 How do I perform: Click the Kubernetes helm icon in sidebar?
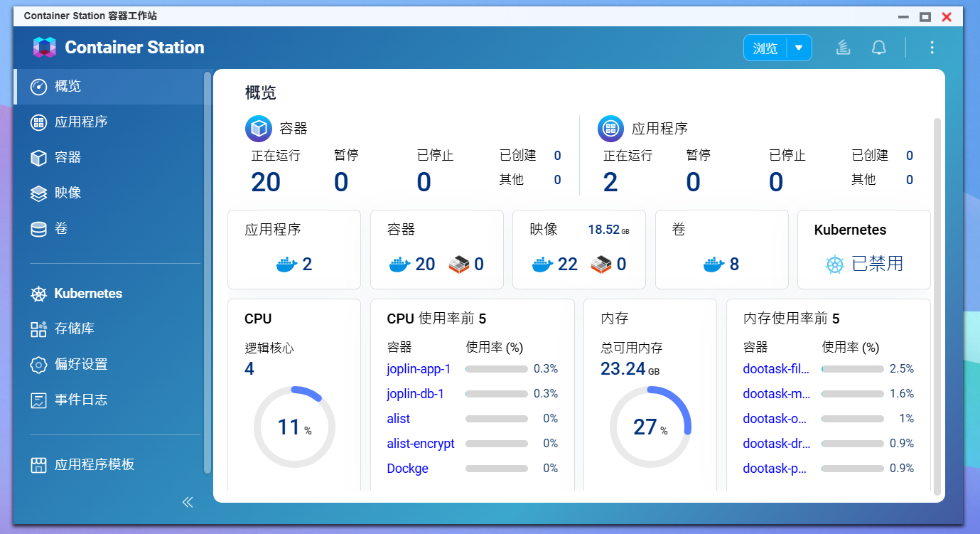point(38,294)
